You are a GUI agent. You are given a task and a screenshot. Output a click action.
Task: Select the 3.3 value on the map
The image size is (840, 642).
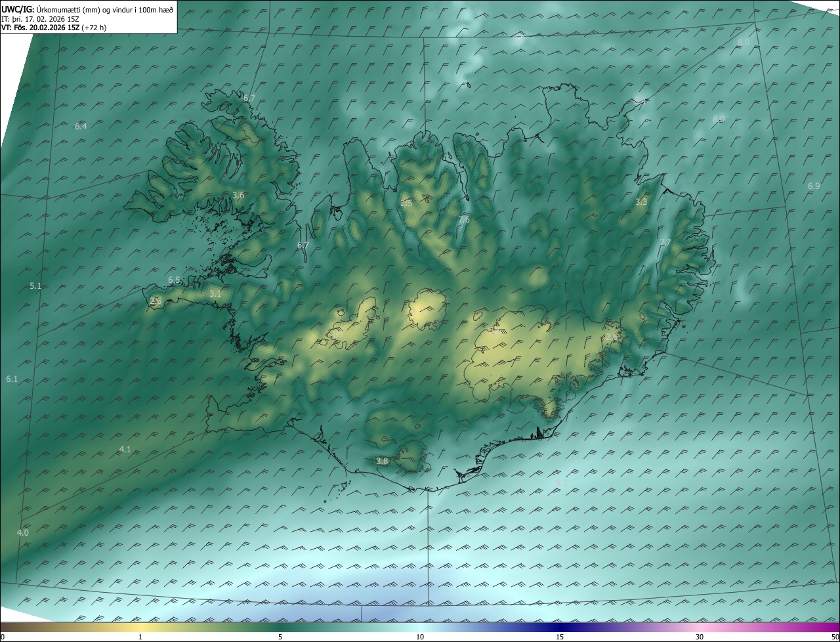[641, 202]
